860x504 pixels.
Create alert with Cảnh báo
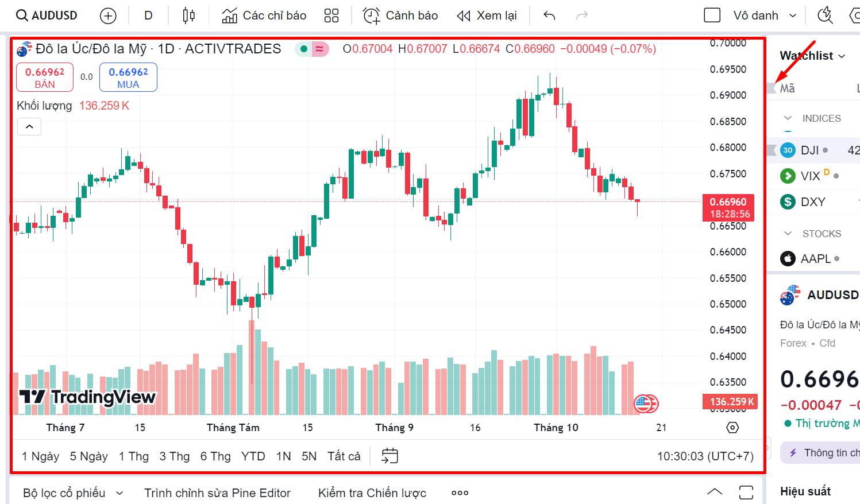point(400,15)
